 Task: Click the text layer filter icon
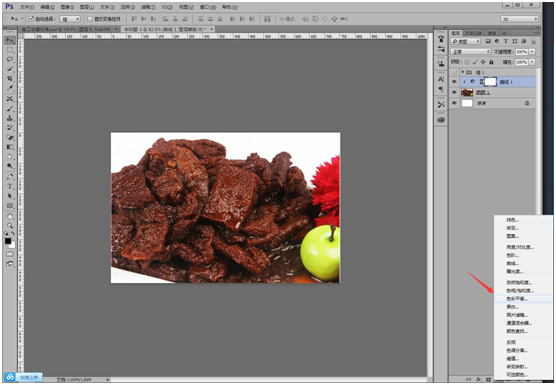pos(506,41)
